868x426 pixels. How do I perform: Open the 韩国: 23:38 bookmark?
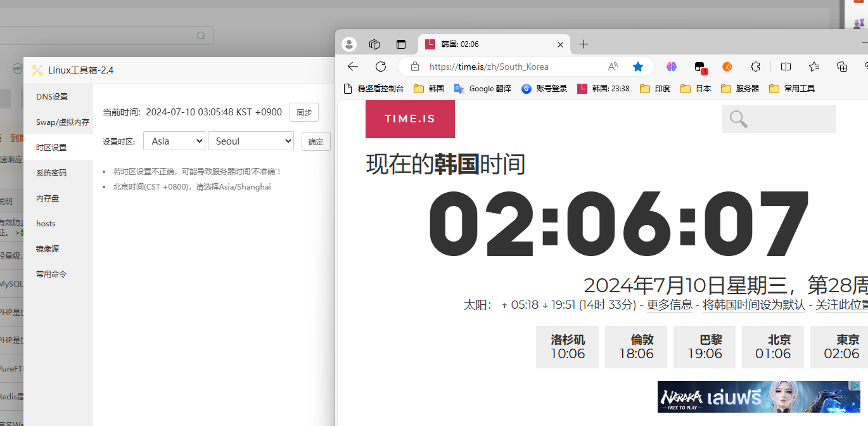603,89
